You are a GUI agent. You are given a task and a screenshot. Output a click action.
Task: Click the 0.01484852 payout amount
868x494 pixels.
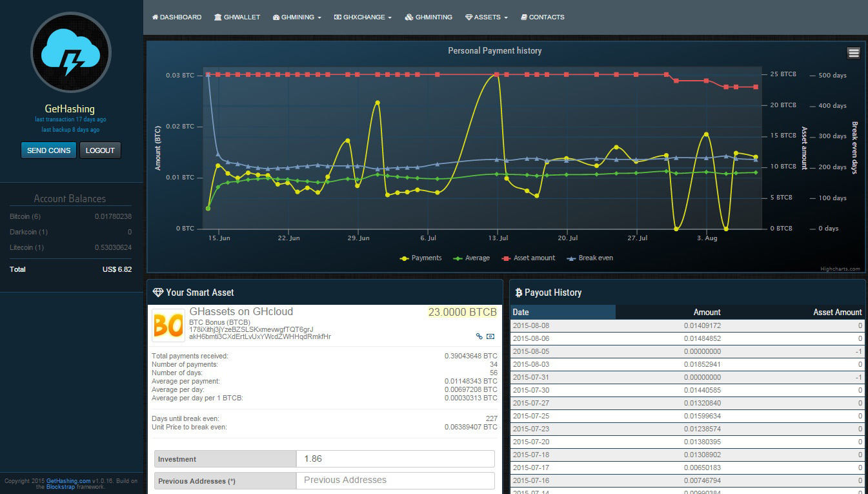[702, 339]
